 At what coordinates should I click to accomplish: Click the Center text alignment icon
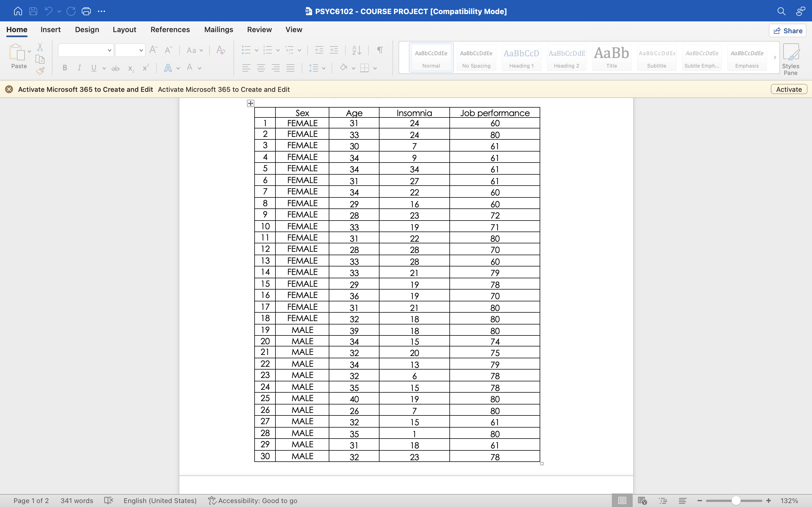pyautogui.click(x=261, y=68)
